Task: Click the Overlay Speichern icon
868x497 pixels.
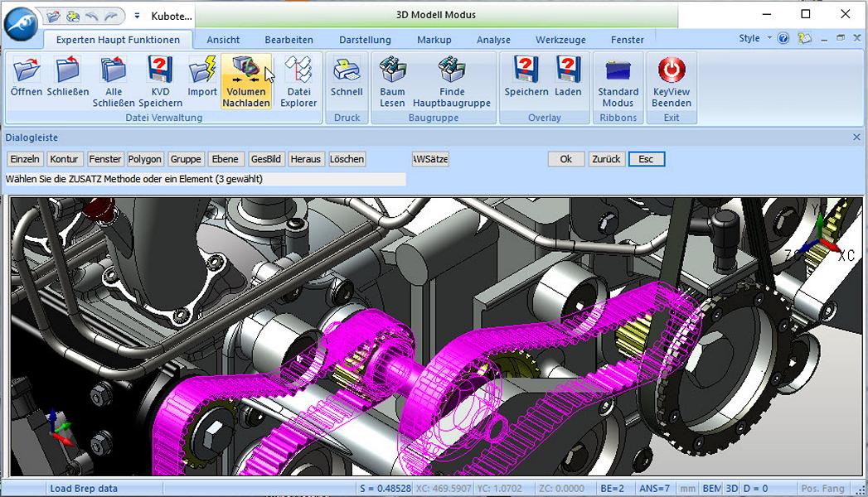Action: 526,70
